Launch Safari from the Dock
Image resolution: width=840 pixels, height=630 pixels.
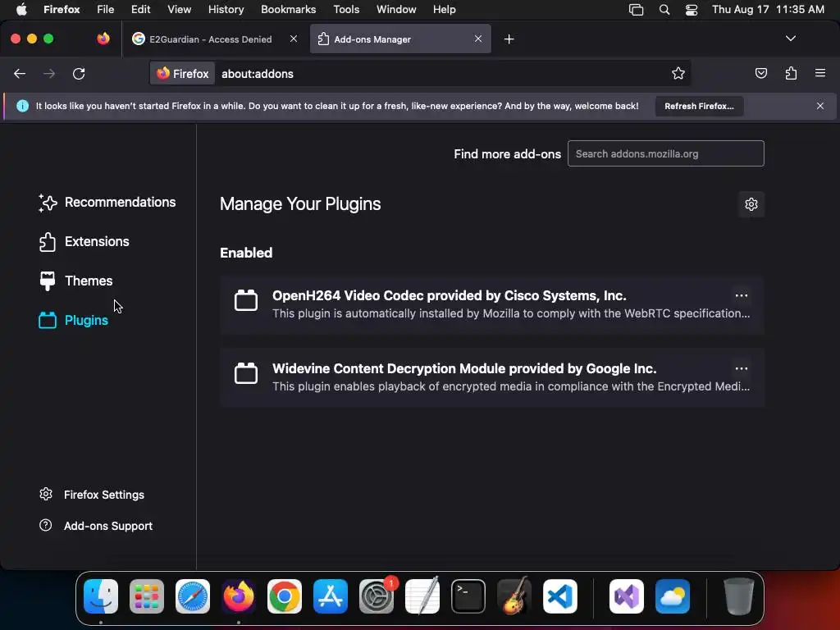[x=193, y=596]
